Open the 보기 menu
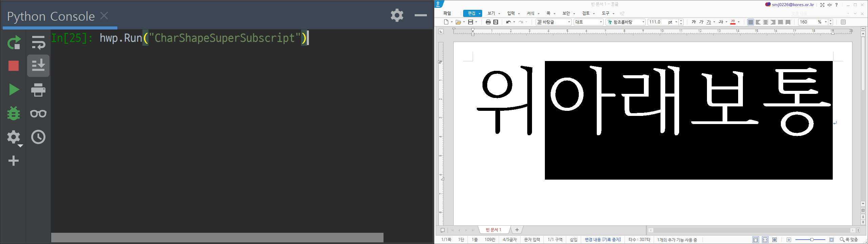This screenshot has height=244, width=868. pyautogui.click(x=491, y=13)
